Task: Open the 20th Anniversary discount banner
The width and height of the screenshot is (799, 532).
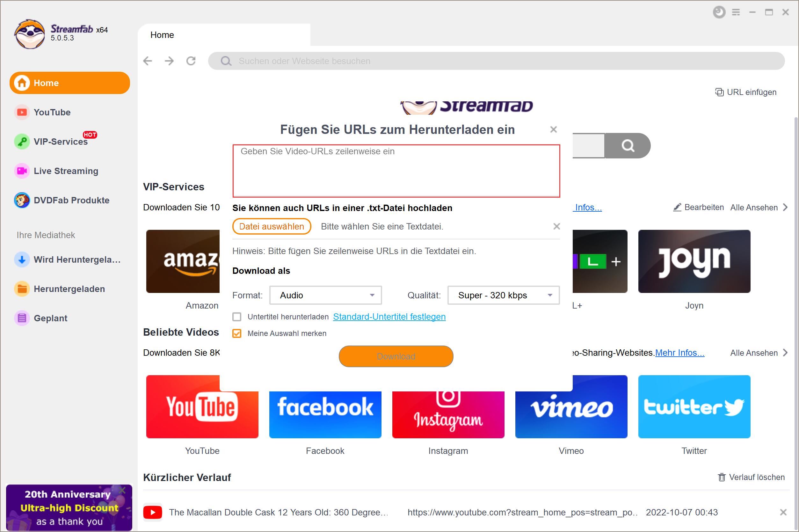Action: pos(69,507)
